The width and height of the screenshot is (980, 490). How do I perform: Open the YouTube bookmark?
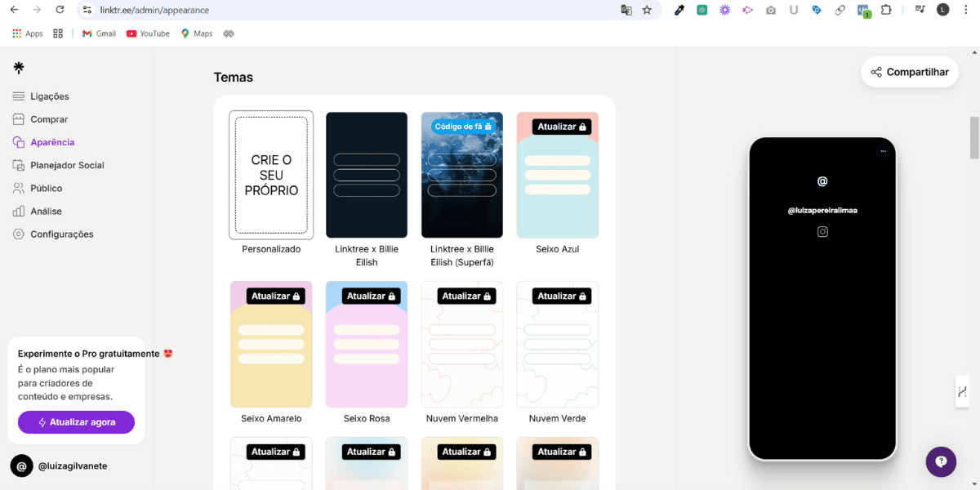click(x=147, y=33)
